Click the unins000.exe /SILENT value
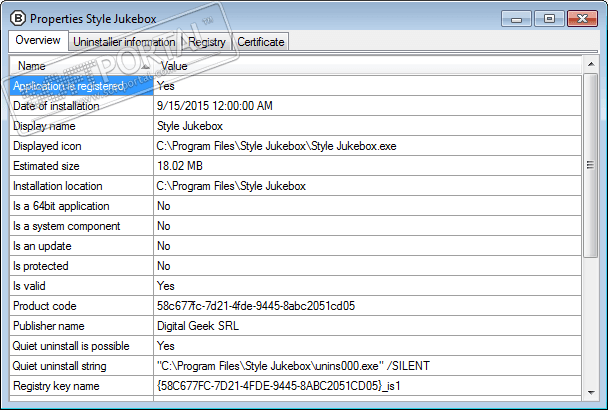 click(293, 366)
